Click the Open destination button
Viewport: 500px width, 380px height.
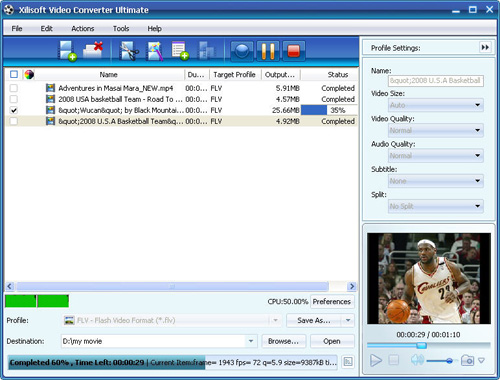[332, 341]
